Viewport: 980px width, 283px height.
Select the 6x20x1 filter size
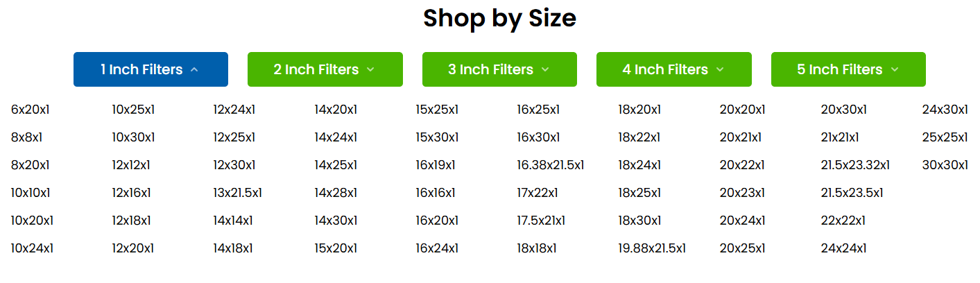(x=31, y=110)
